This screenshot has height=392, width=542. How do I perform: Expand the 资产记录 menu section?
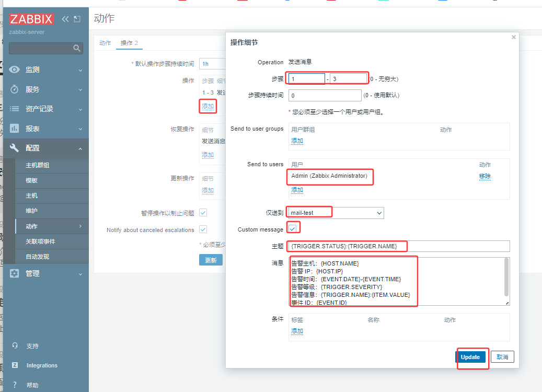80,110
